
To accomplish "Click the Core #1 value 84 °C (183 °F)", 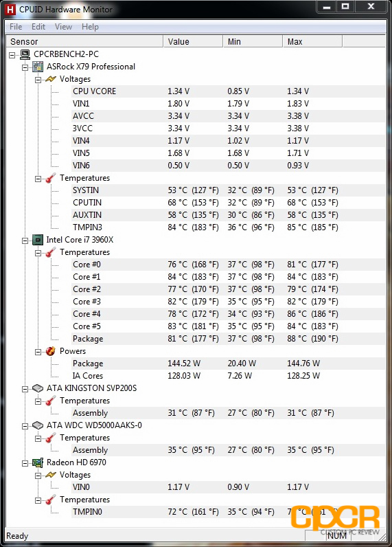I will point(193,277).
